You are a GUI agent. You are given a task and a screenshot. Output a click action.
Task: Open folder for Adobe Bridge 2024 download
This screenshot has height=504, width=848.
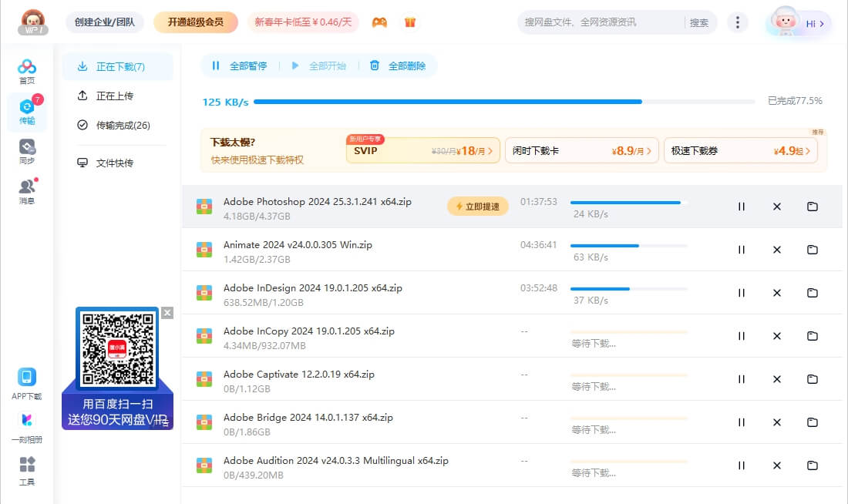[813, 422]
